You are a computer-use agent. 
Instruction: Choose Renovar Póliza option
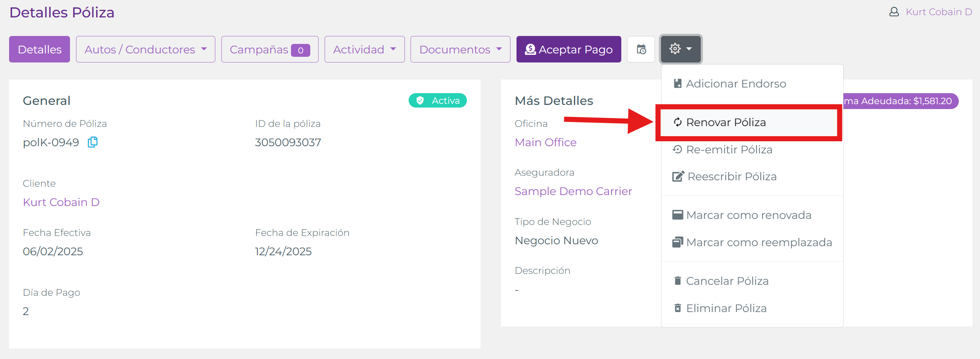pos(725,123)
